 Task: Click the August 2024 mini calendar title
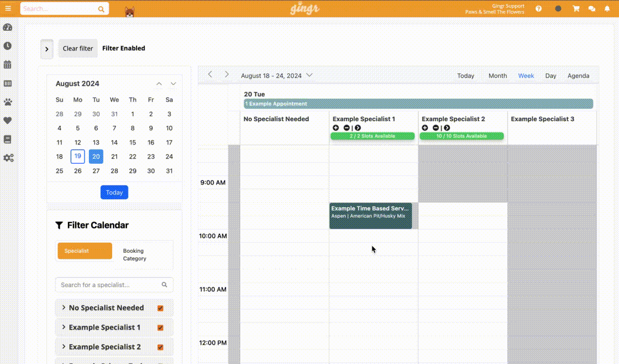[77, 84]
